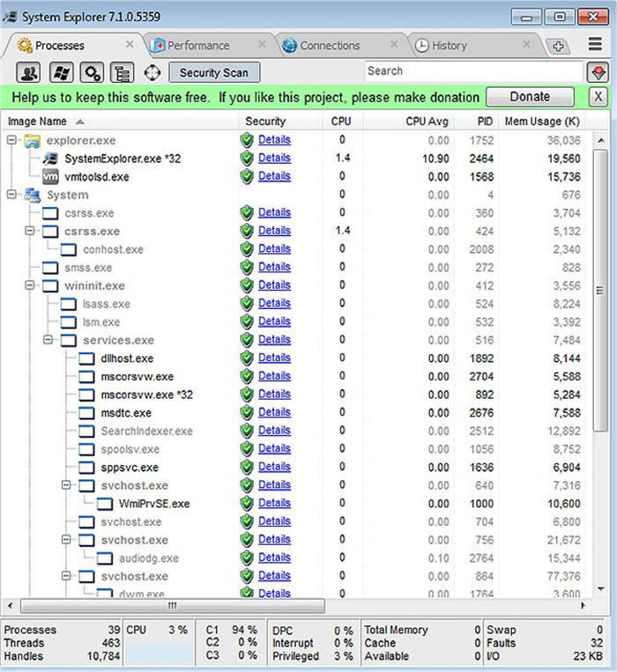Screen dimensions: 617x672
Task: Click the security shield for WmiPrvSE.exe
Action: pos(247,504)
